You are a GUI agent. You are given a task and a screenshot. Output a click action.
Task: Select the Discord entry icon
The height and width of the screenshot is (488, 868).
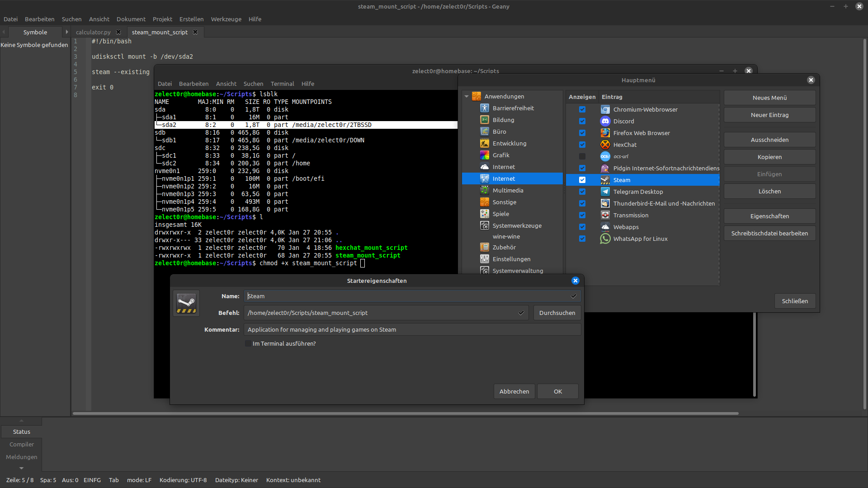point(605,121)
